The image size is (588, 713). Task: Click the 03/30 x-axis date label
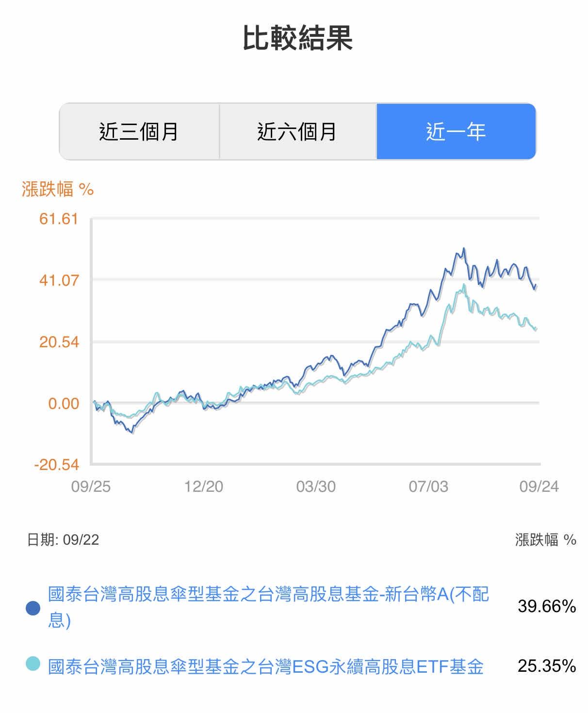coord(316,486)
